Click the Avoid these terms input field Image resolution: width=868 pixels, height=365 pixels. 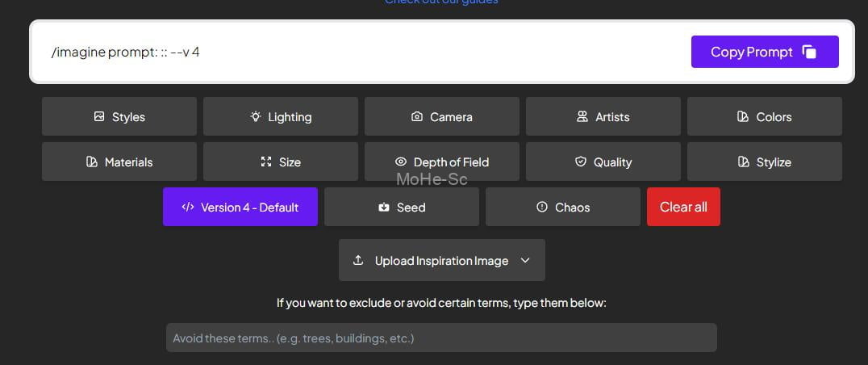point(441,338)
